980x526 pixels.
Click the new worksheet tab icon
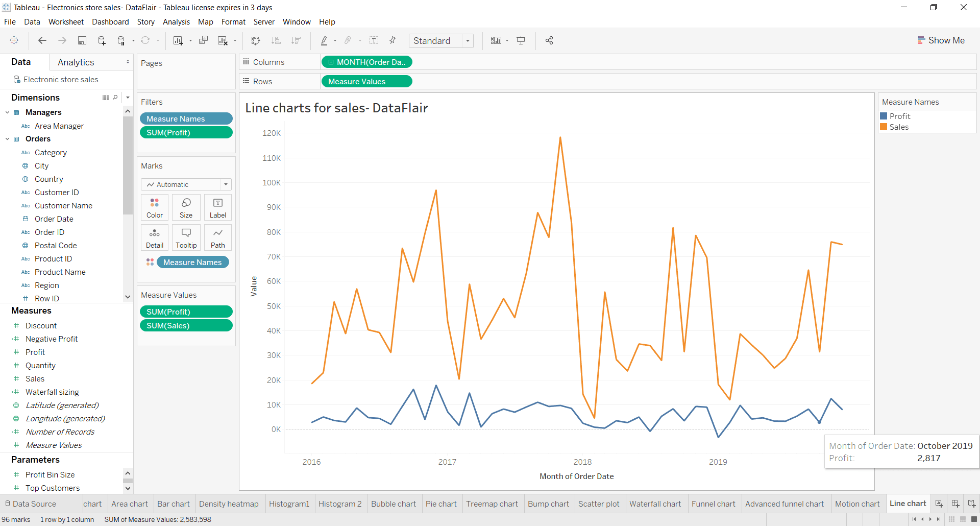939,504
